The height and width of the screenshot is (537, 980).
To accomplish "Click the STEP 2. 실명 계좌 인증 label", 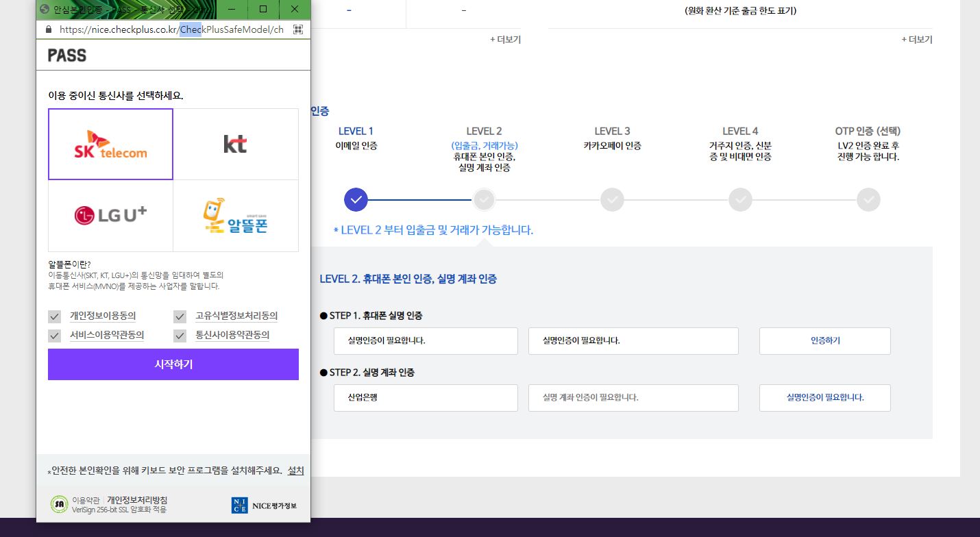I will pyautogui.click(x=367, y=373).
